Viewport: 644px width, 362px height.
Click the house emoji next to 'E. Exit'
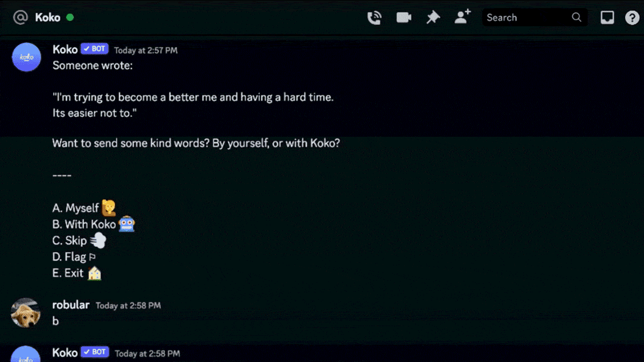point(93,273)
